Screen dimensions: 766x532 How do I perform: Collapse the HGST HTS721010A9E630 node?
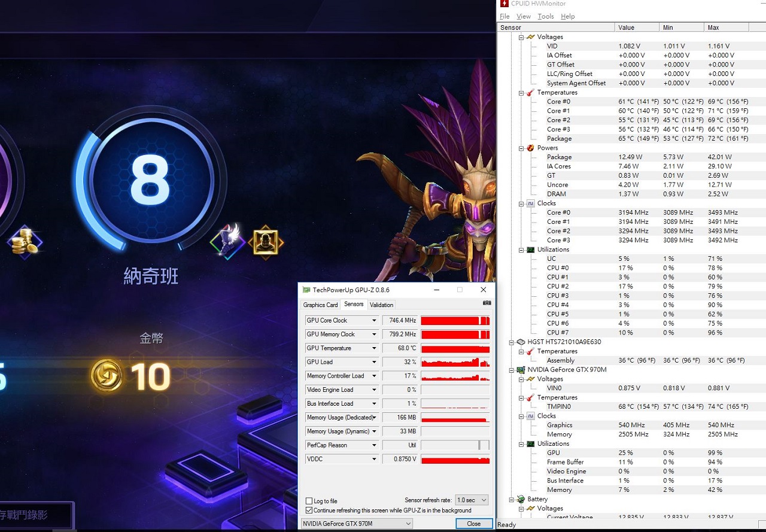(512, 342)
